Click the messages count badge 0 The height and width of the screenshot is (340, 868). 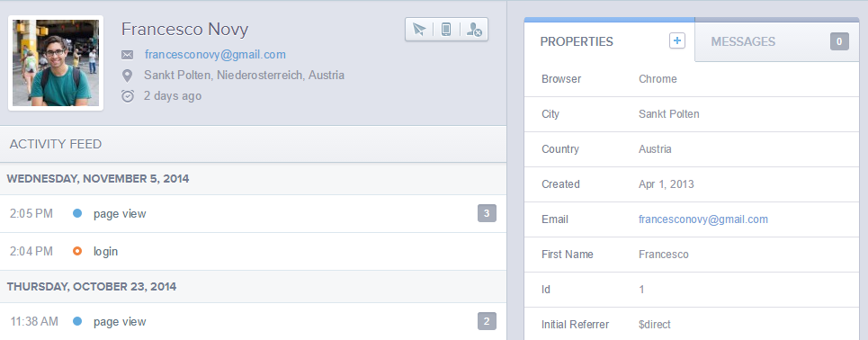coord(839,41)
